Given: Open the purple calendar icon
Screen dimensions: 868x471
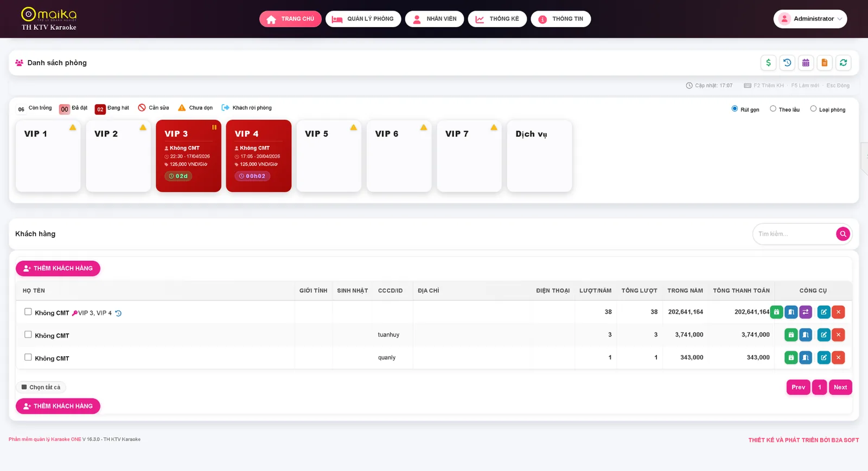Looking at the screenshot, I should tap(806, 63).
